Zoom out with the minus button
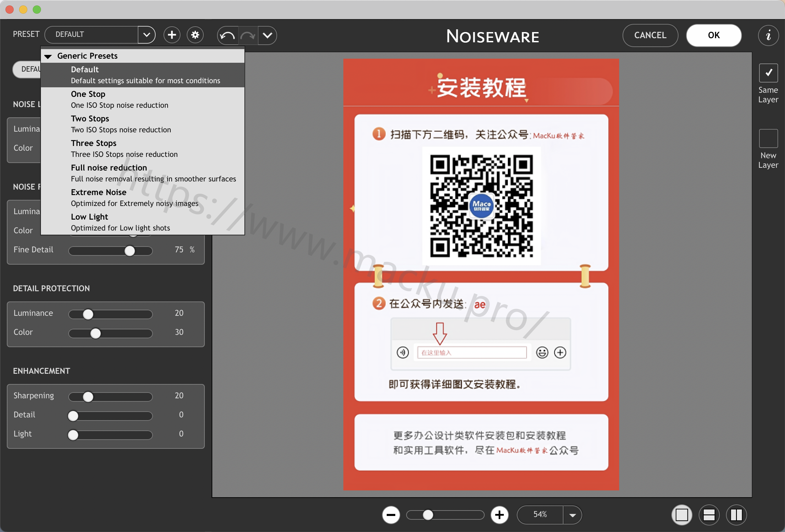785x532 pixels. (x=391, y=515)
